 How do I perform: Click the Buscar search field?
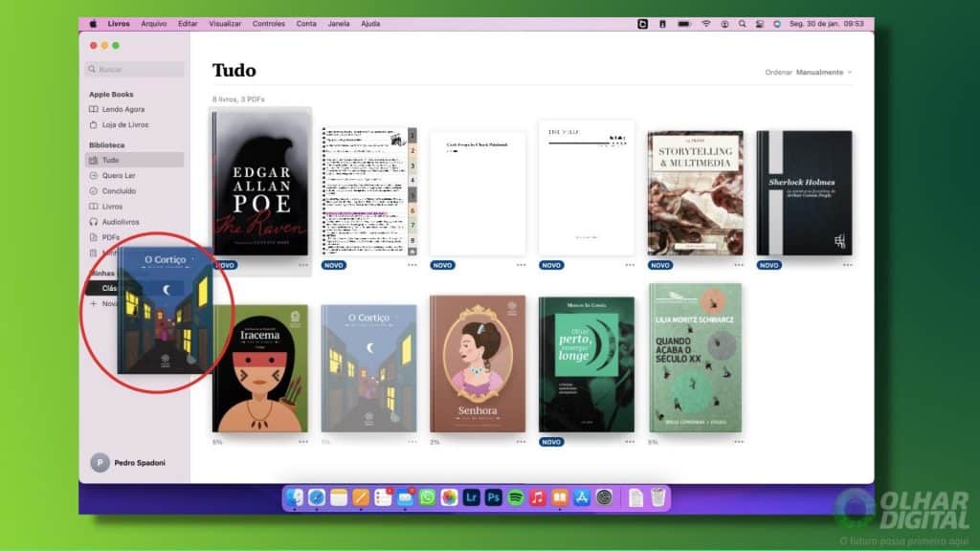coord(134,69)
